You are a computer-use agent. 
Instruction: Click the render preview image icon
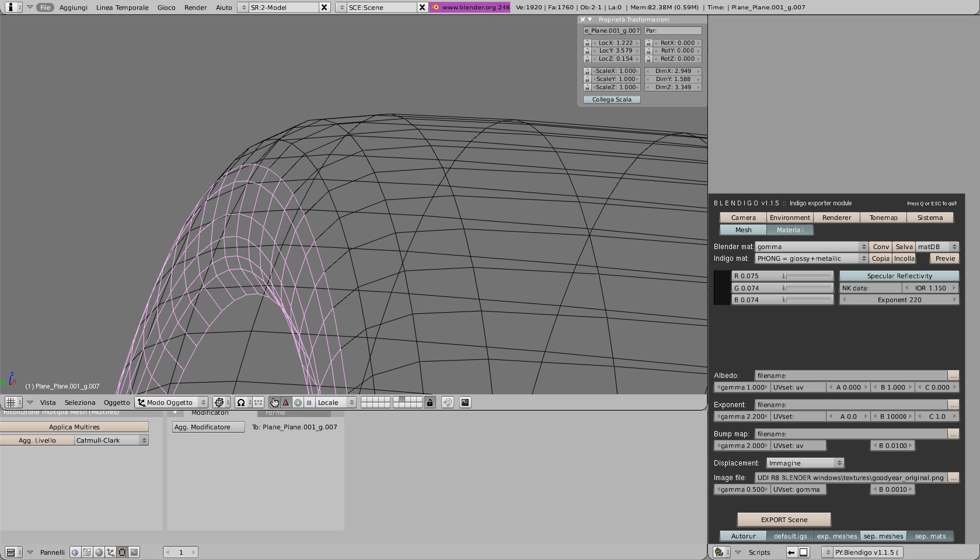click(465, 402)
